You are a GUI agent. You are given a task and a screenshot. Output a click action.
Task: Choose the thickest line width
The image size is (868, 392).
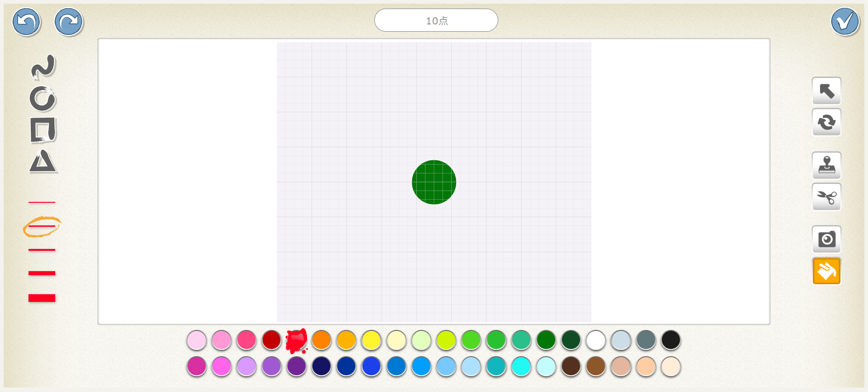42,298
